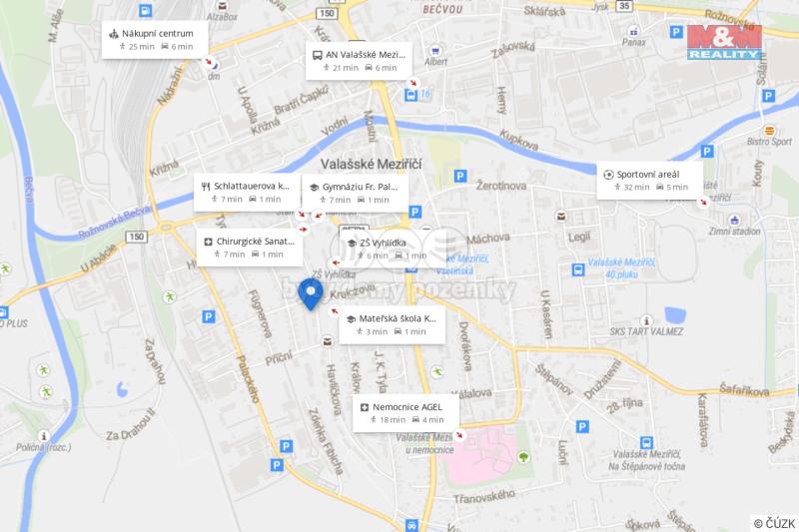Select the Schlattauerova k... restaurant card
This screenshot has width=799, height=532.
click(x=247, y=193)
